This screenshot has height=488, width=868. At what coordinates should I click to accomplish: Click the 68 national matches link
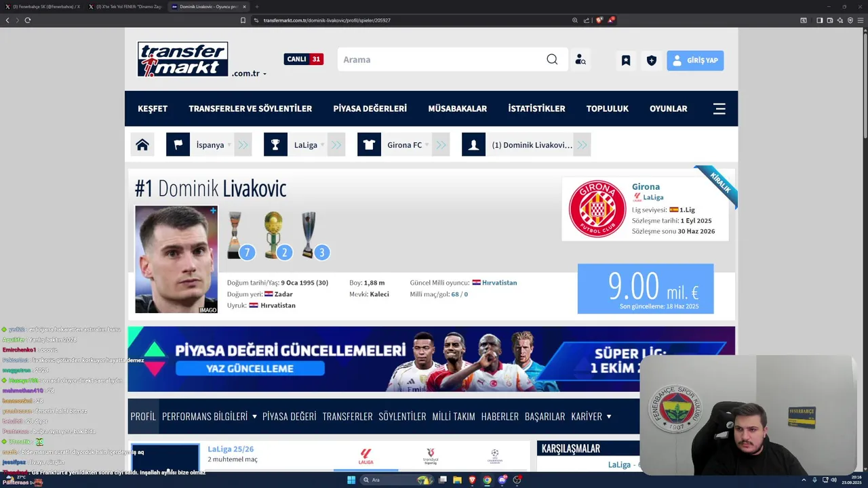(455, 294)
